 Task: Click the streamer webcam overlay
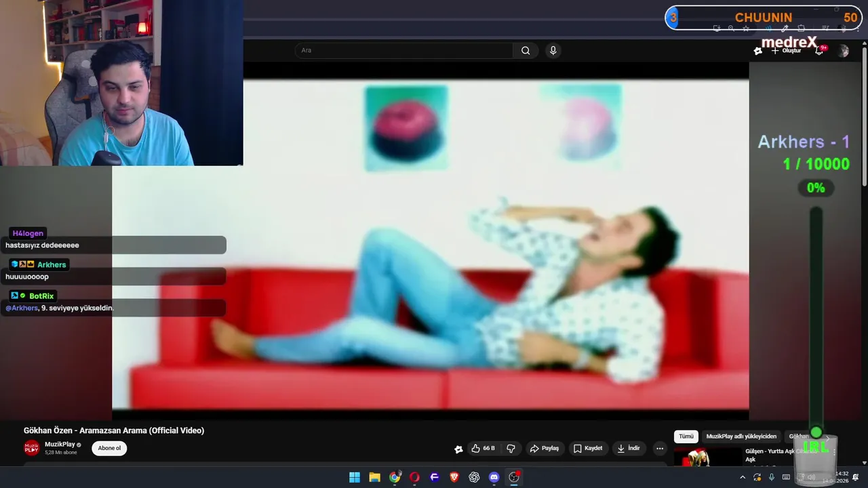click(121, 83)
